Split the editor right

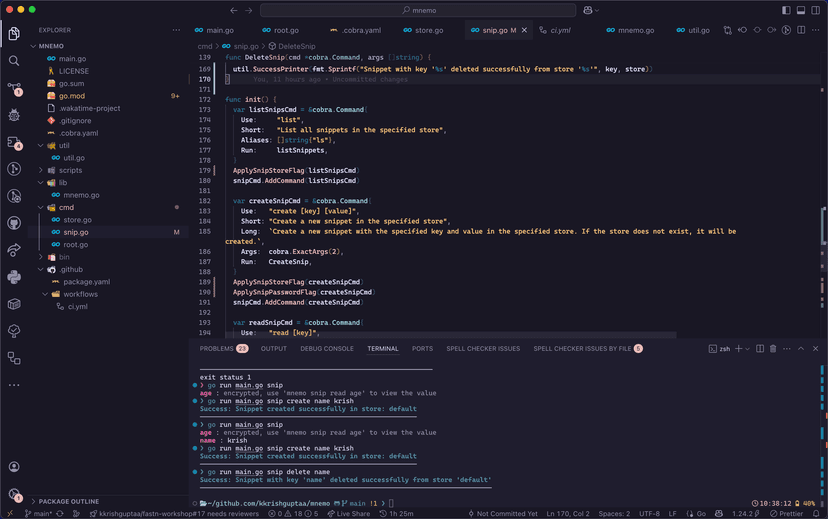802,30
